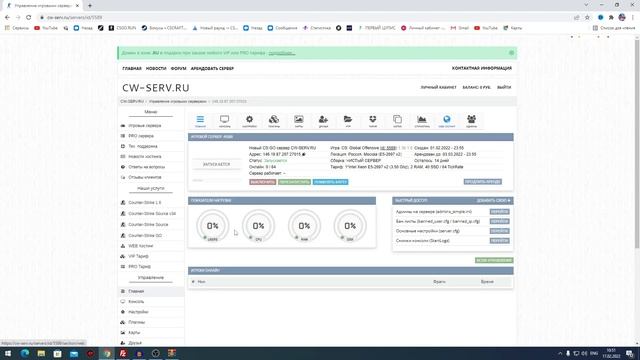Click the ЗАПУСКАЕТСЯ status button

tap(217, 164)
